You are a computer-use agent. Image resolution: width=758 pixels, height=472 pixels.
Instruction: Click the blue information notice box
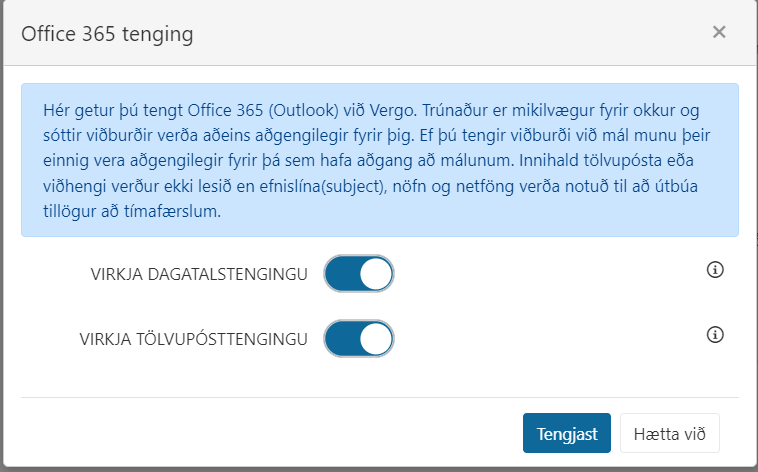(x=379, y=160)
